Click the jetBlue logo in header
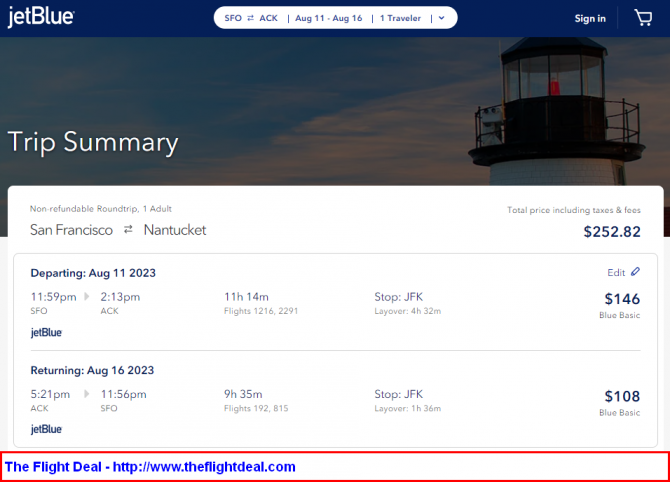Image resolution: width=670 pixels, height=482 pixels. coord(41,17)
